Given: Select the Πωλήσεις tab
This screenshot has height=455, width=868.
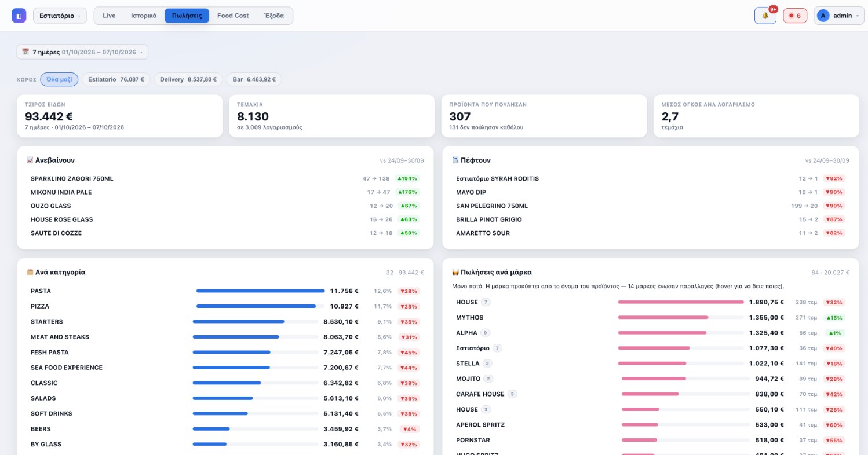Looking at the screenshot, I should pyautogui.click(x=187, y=16).
